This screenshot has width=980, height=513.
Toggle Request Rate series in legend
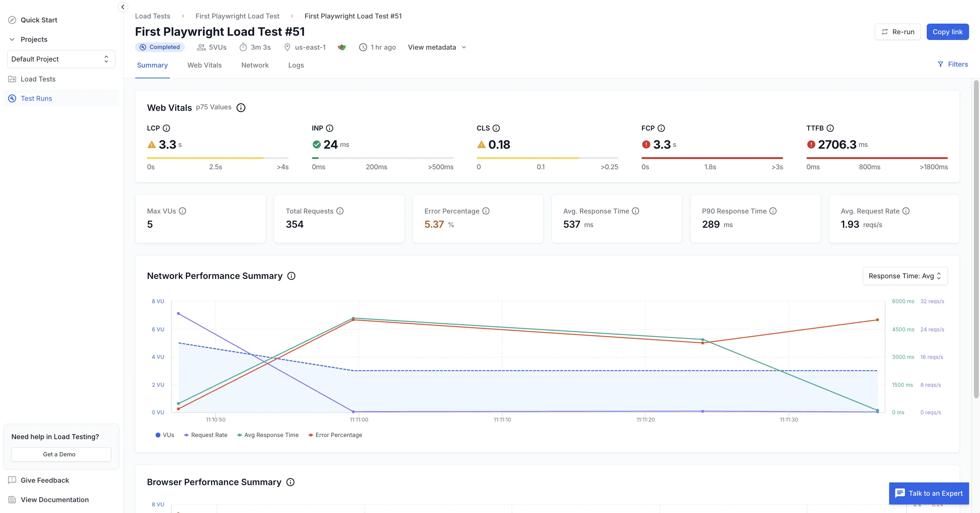(x=205, y=435)
